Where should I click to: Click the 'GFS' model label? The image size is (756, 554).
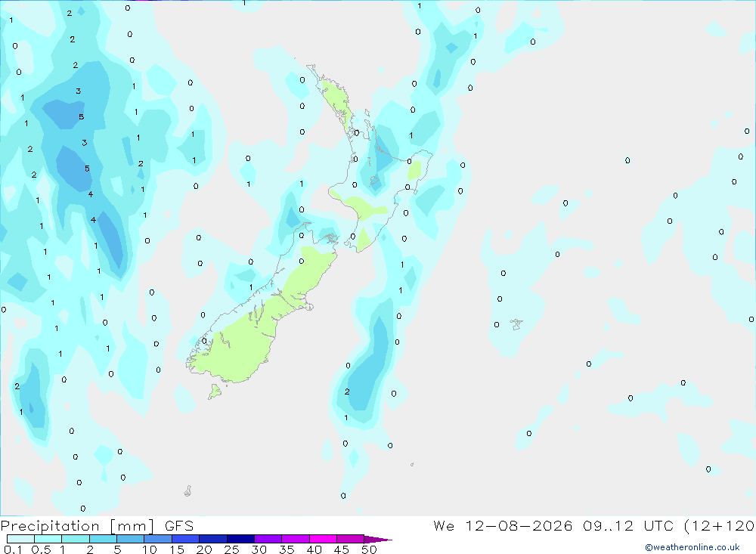click(179, 526)
